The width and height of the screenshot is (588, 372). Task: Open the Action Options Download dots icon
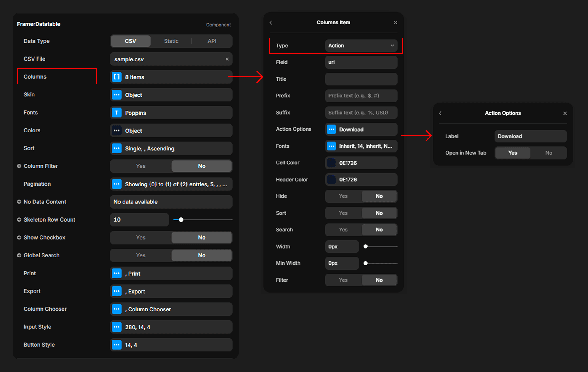coord(331,129)
